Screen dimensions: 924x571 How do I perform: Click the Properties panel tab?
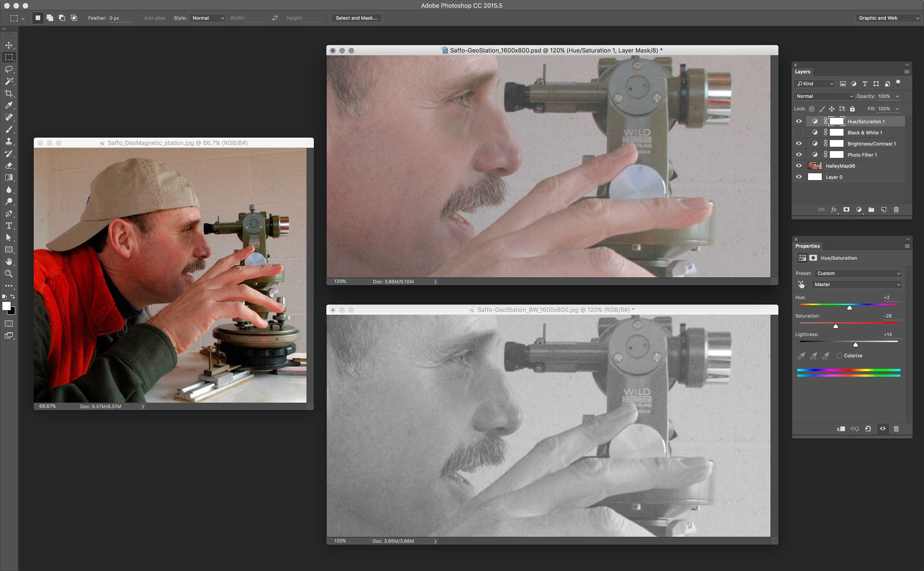point(807,246)
